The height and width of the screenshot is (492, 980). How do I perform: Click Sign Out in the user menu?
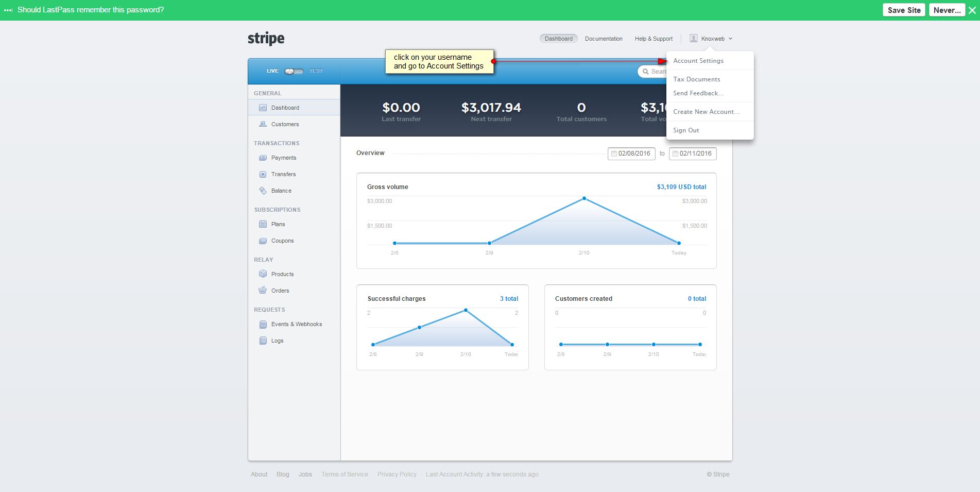[x=686, y=130]
